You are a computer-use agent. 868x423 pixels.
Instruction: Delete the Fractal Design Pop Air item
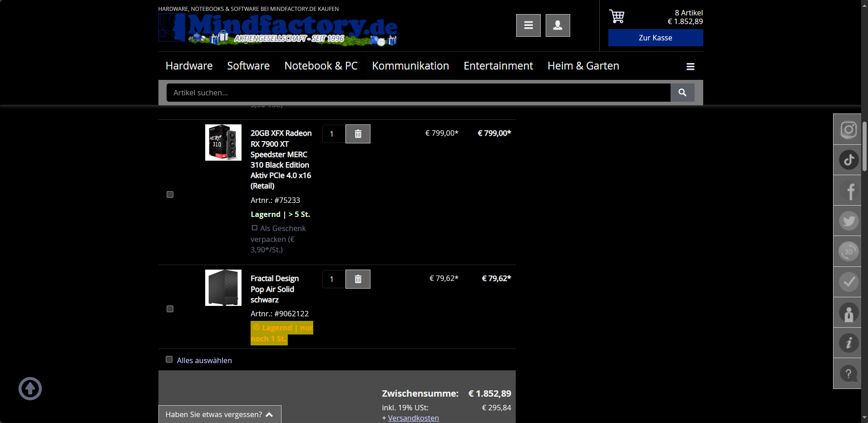pos(358,279)
